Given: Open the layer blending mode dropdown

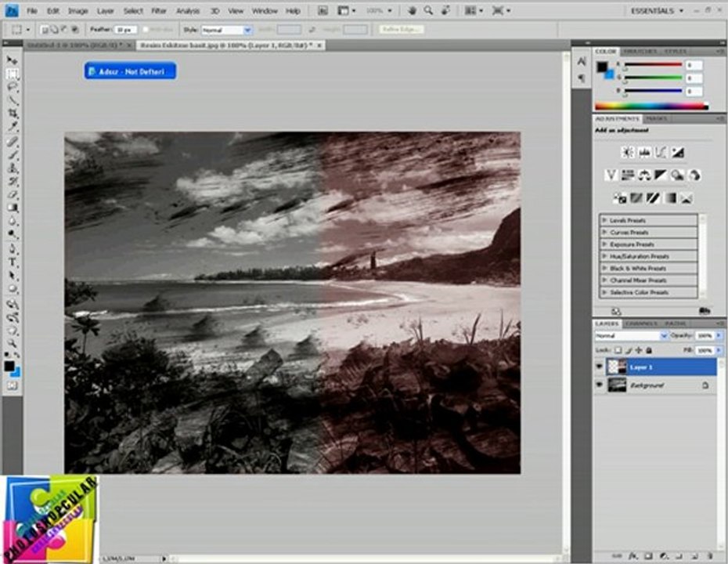Looking at the screenshot, I should [x=631, y=335].
